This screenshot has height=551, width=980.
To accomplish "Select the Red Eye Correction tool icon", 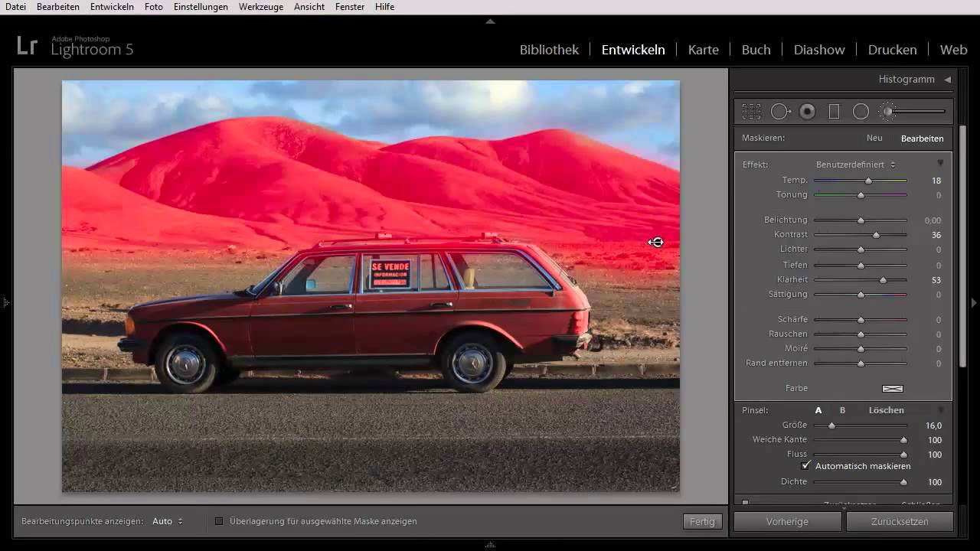I will (x=807, y=112).
